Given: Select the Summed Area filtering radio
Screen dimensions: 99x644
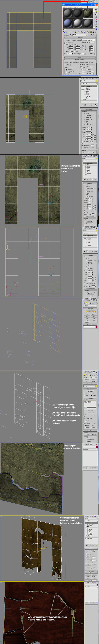Looking at the screenshot, I should pos(66,71).
